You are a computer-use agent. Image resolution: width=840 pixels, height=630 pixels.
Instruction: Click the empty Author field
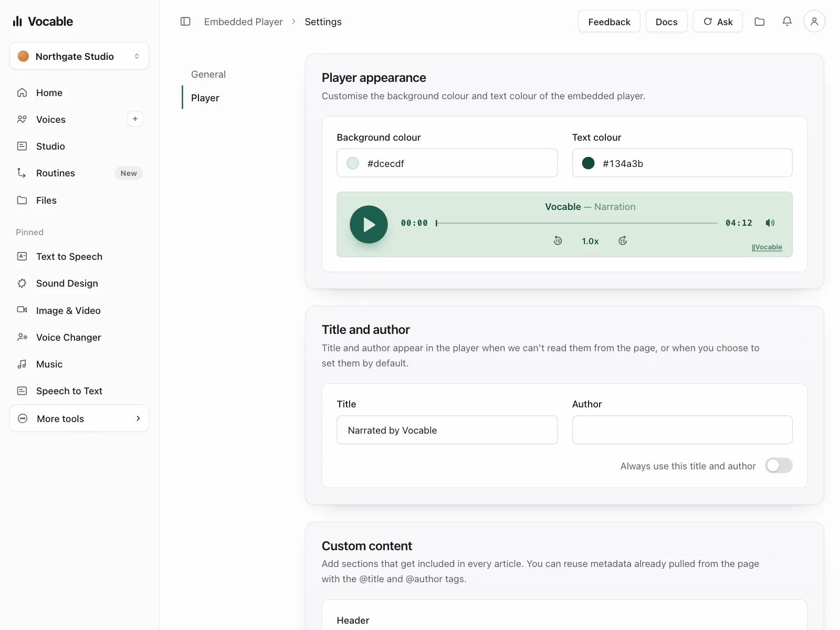point(682,430)
